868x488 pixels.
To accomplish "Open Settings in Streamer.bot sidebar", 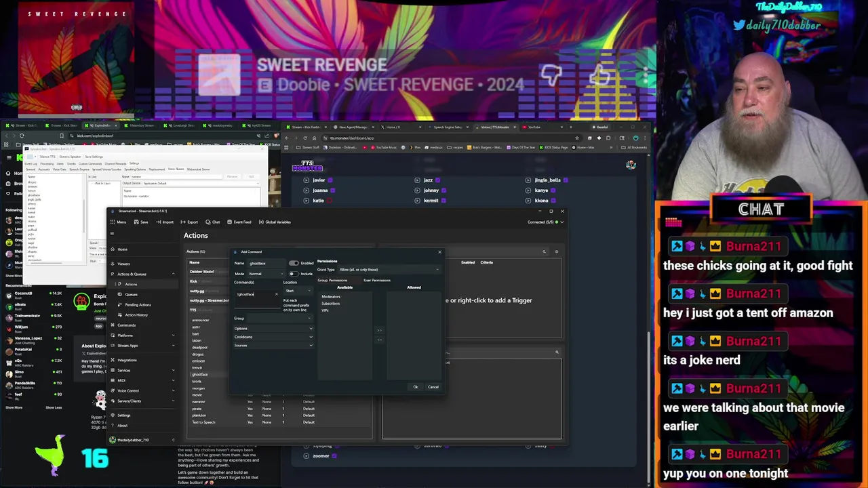I will [x=123, y=415].
